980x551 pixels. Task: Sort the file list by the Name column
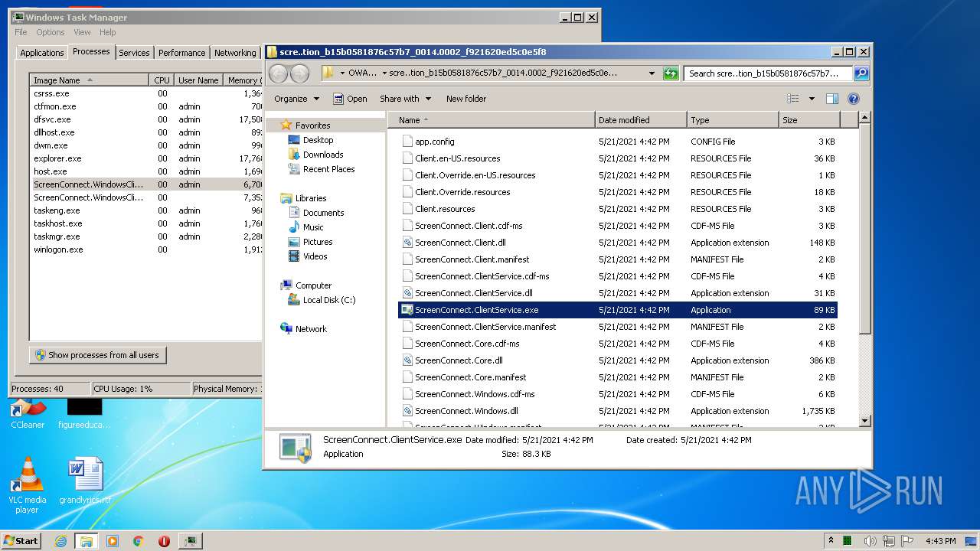pyautogui.click(x=492, y=120)
